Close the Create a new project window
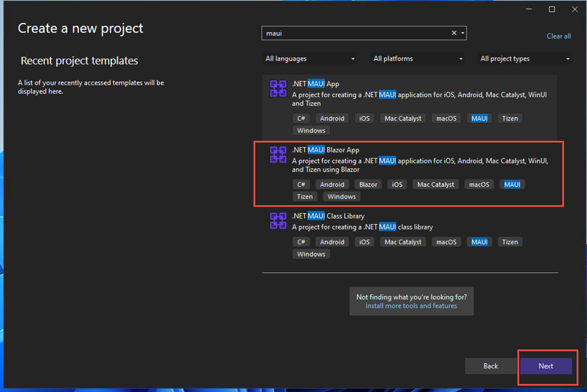This screenshot has height=392, width=587. 574,9
